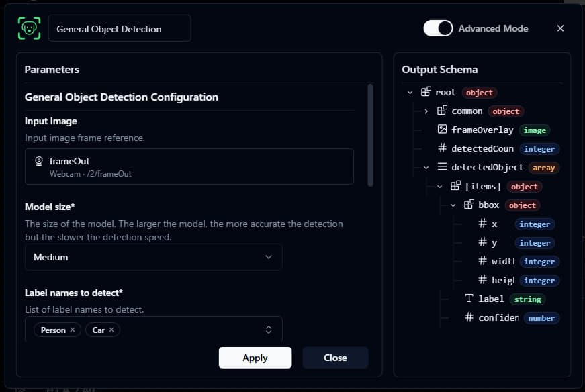
Task: Click the hash icon beside x
Action: pyautogui.click(x=482, y=223)
